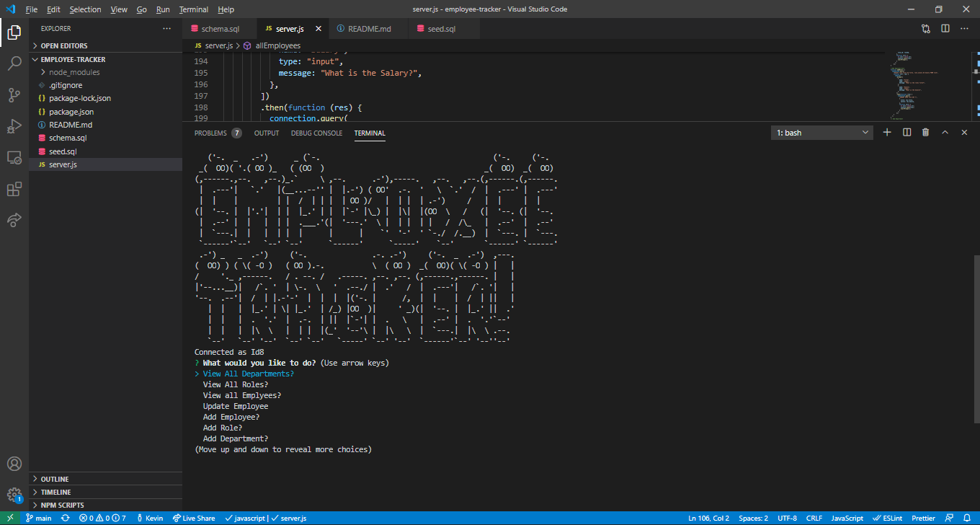This screenshot has height=525, width=980.
Task: Expand the node_modules folder
Action: coord(105,73)
